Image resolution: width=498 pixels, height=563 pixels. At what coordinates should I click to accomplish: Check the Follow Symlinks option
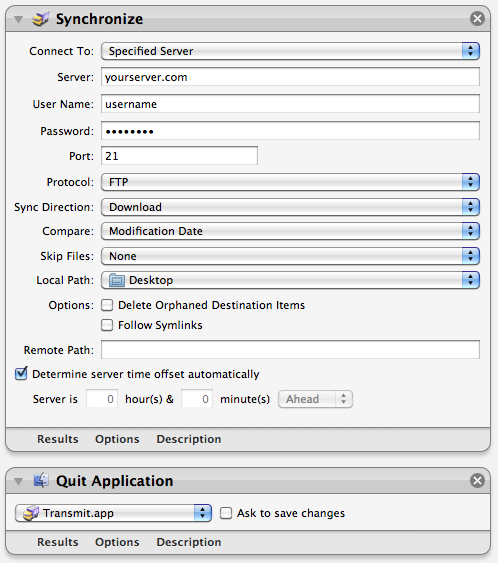point(107,325)
